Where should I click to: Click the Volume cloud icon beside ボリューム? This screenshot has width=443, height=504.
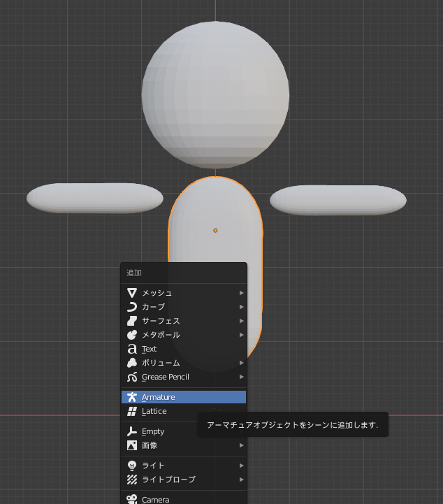[132, 363]
